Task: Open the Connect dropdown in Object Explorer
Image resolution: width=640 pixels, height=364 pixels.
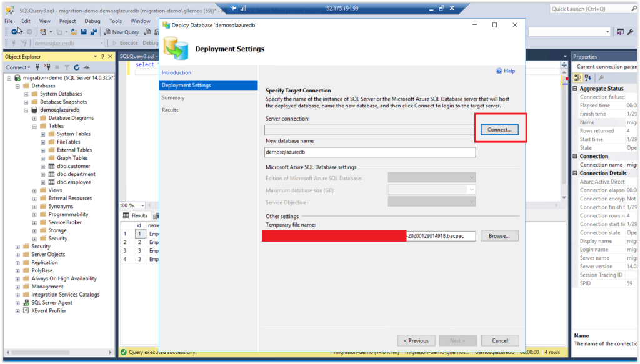Action: coord(18,67)
